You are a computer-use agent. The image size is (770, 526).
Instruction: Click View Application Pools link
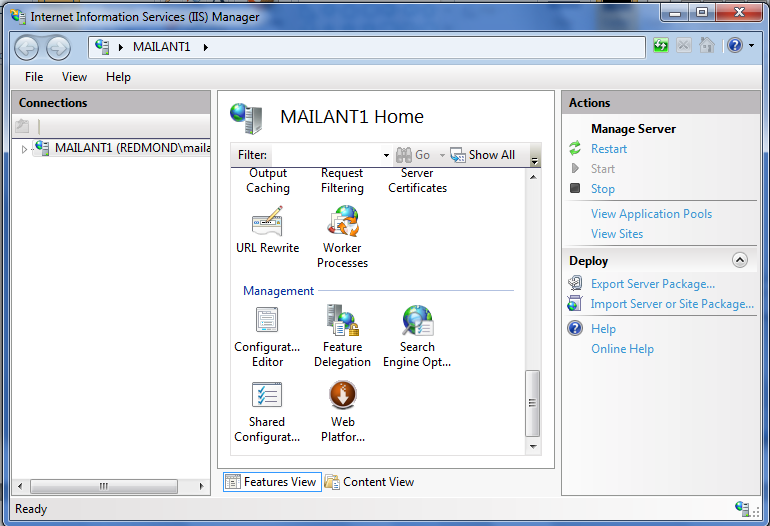(651, 214)
